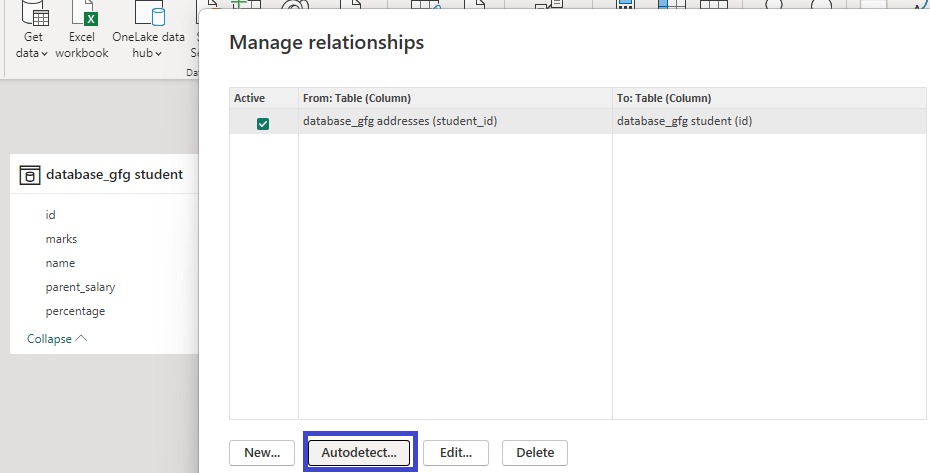This screenshot has width=930, height=473.
Task: Click the Get data icon
Action: (35, 14)
